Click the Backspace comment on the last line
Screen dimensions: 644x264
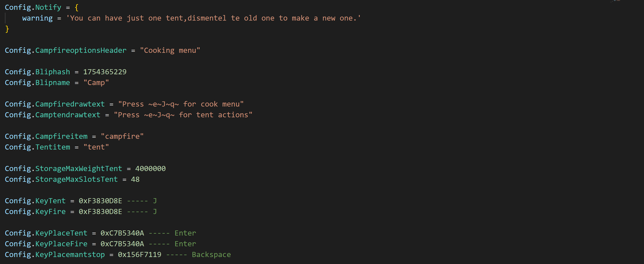211,255
